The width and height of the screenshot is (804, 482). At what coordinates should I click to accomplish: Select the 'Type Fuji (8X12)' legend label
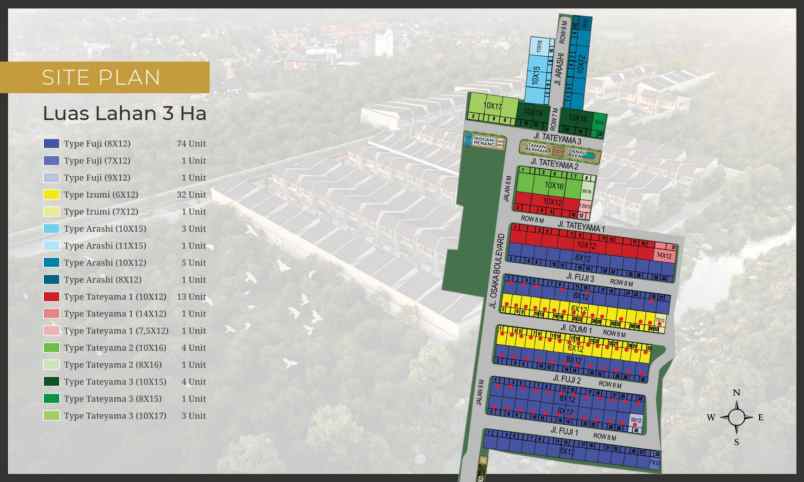97,144
